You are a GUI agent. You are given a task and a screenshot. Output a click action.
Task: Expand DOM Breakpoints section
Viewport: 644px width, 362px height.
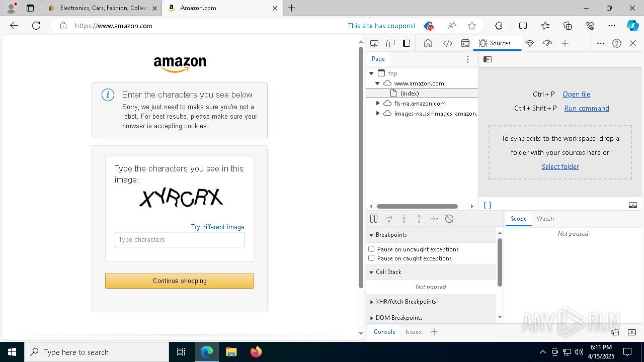click(371, 318)
